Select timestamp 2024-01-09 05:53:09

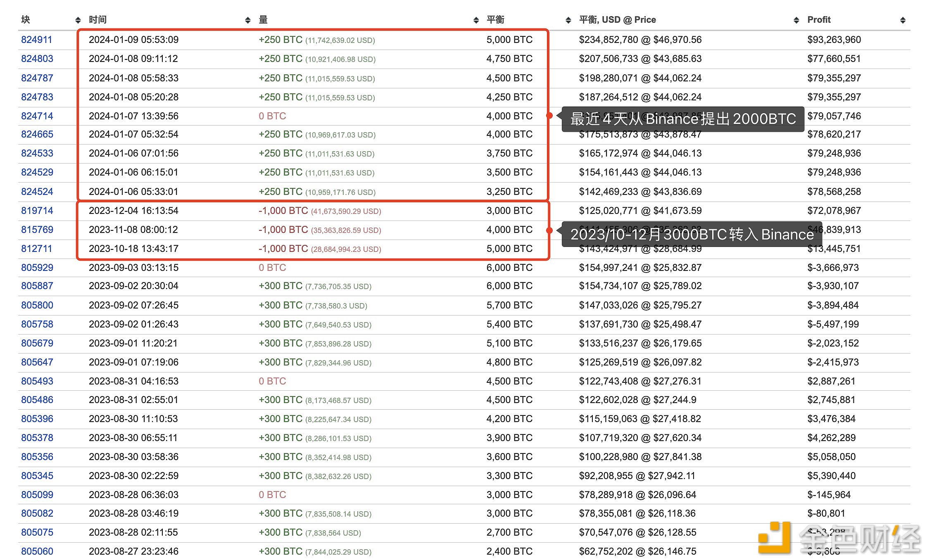(134, 40)
